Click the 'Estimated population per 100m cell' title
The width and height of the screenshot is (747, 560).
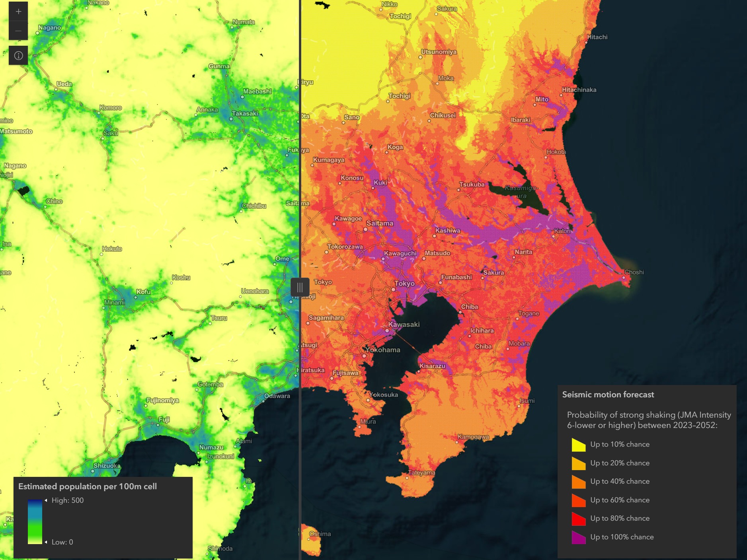coord(88,486)
